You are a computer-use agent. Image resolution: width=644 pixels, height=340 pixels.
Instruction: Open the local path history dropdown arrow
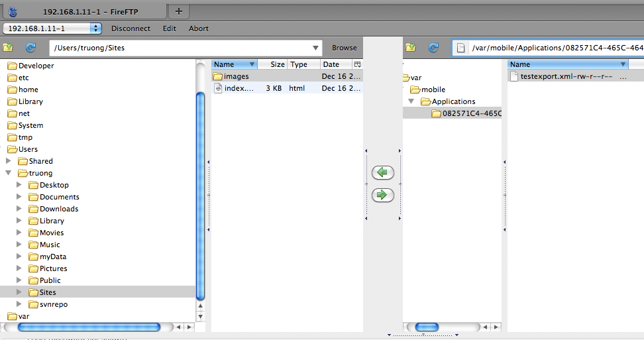[x=315, y=48]
